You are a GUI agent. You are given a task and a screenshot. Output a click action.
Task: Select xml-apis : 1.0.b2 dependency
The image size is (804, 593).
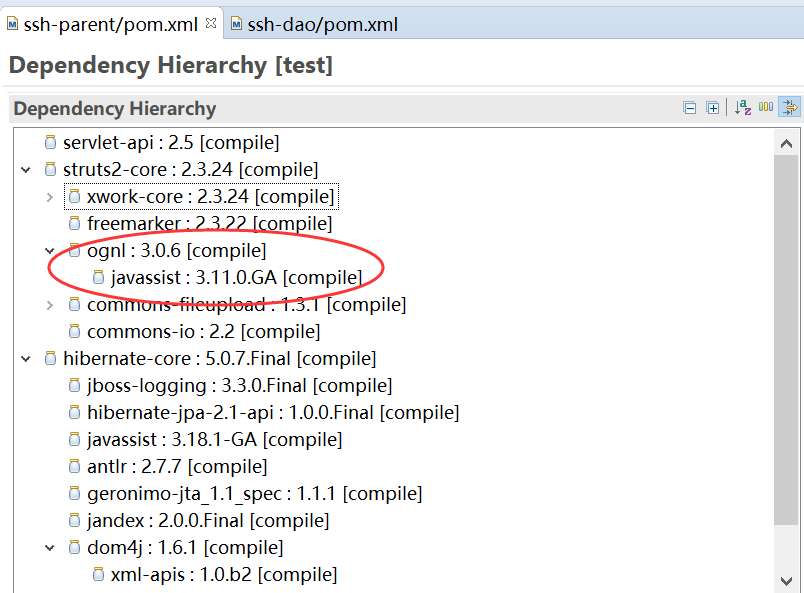224,575
